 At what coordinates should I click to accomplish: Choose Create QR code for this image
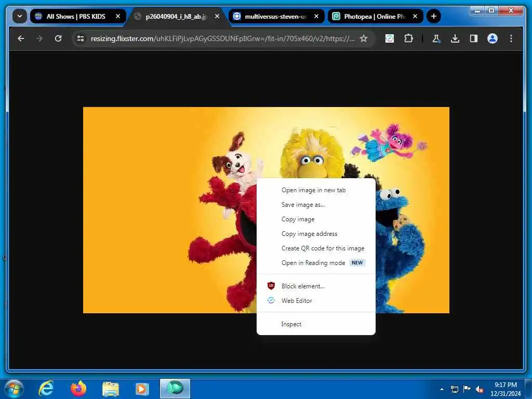coord(316,248)
